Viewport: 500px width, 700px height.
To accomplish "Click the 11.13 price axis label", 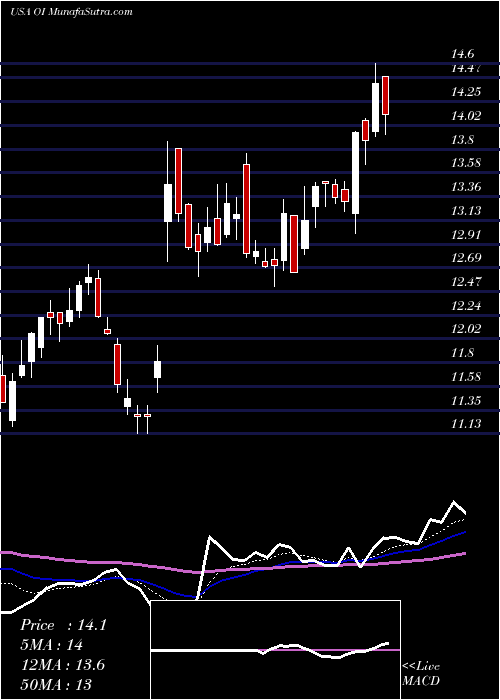I will point(466,424).
